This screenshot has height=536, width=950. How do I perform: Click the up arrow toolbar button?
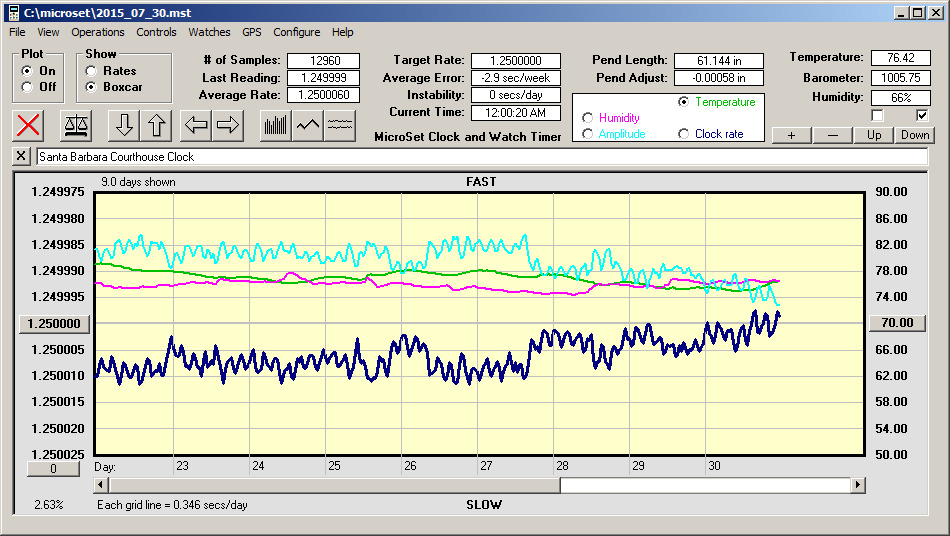(x=156, y=126)
